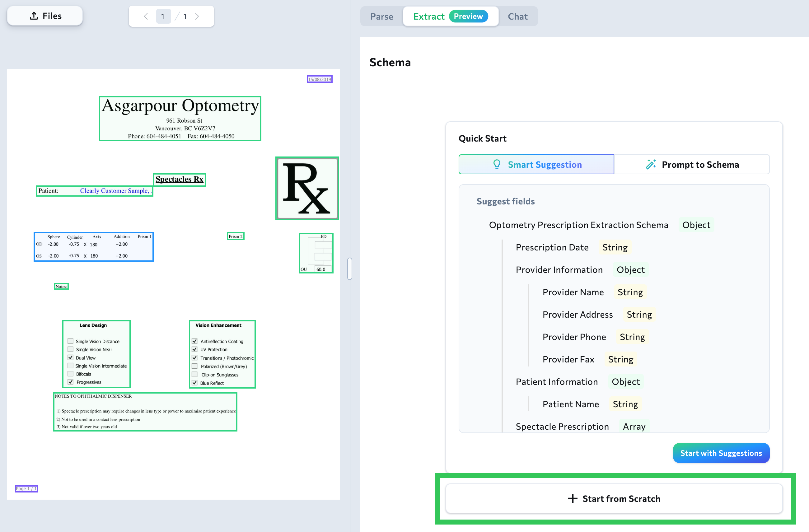The height and width of the screenshot is (532, 809).
Task: Click the magic wand Prompt to Schema icon
Action: pos(651,165)
